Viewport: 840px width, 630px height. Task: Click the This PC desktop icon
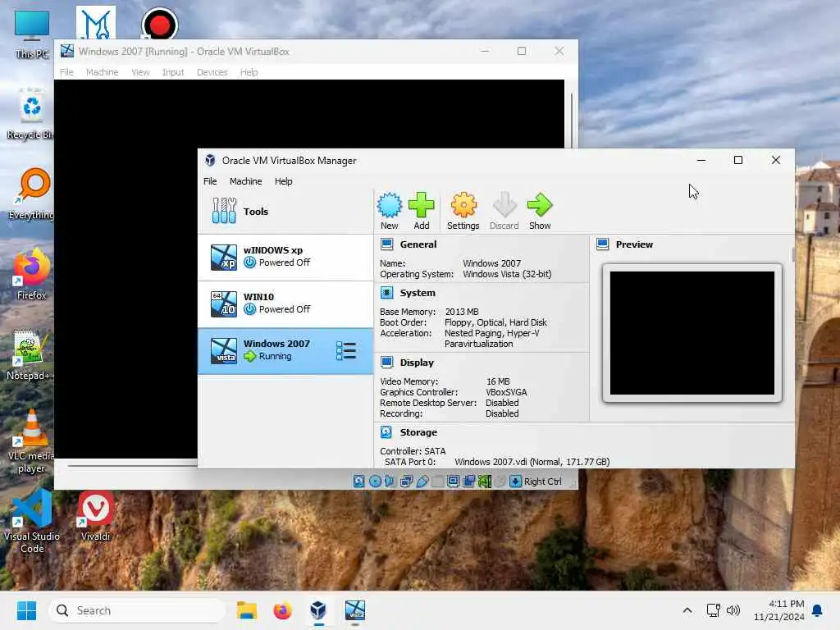[32, 34]
